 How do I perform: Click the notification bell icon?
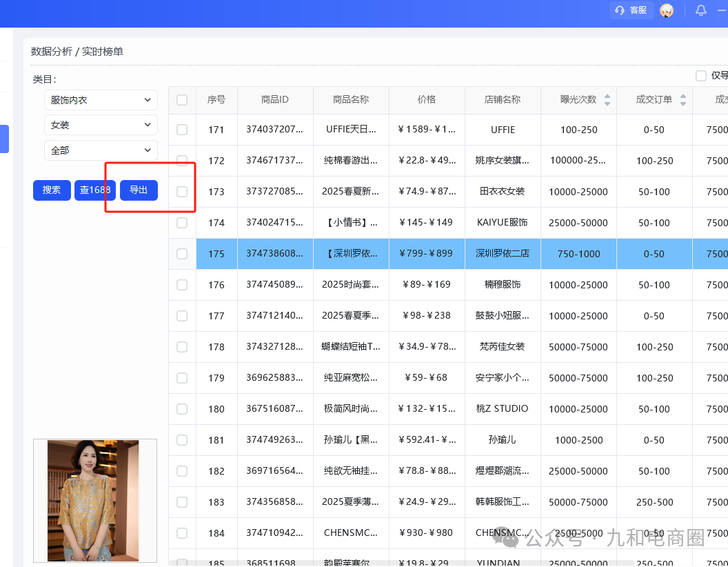(701, 10)
